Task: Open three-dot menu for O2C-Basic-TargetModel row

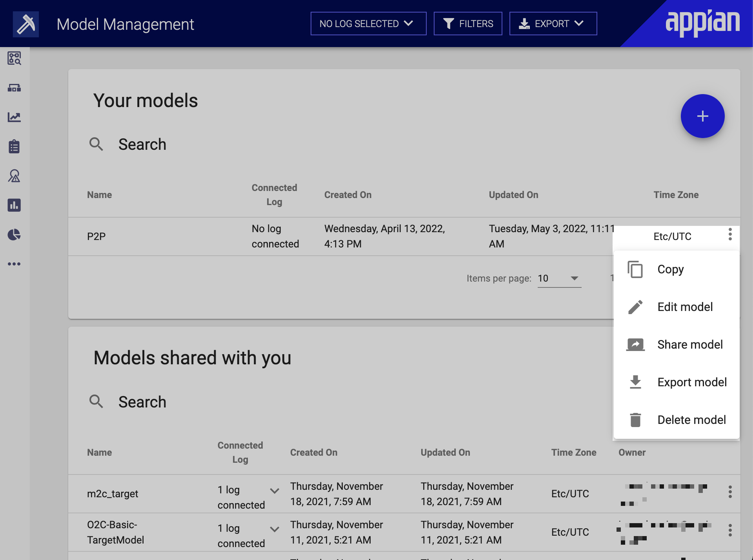Action: (730, 530)
